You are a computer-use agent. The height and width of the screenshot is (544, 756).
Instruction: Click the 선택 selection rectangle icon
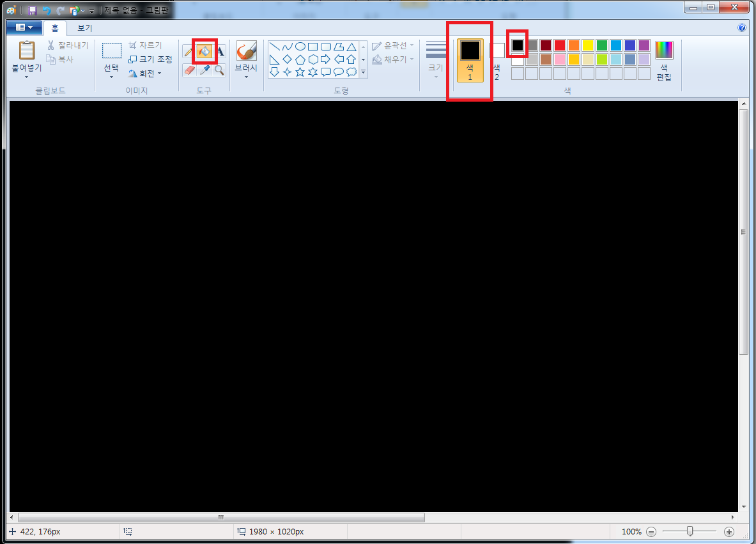[112, 51]
